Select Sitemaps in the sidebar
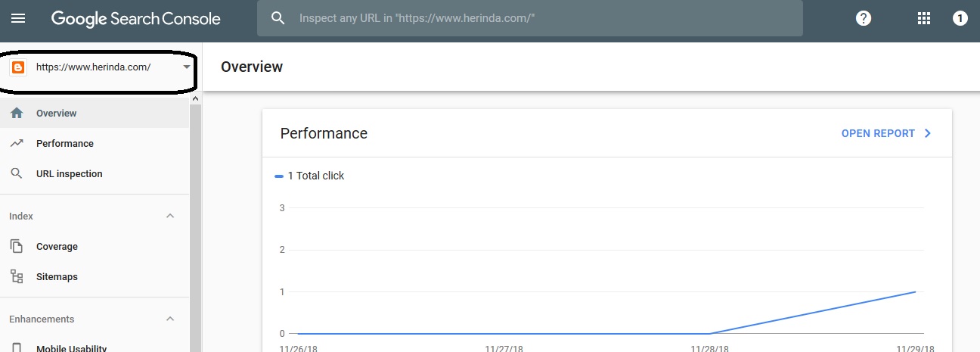 57,277
